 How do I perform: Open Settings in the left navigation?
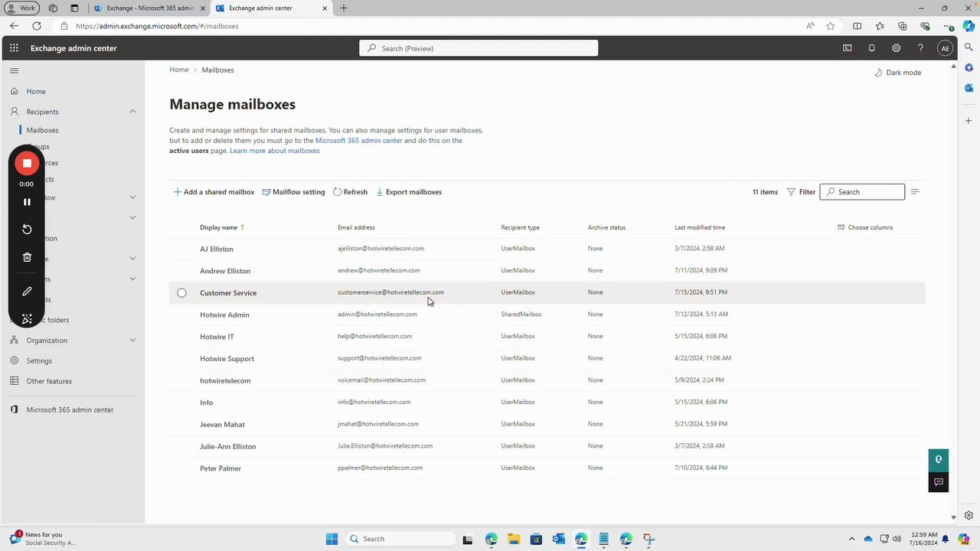(x=39, y=360)
